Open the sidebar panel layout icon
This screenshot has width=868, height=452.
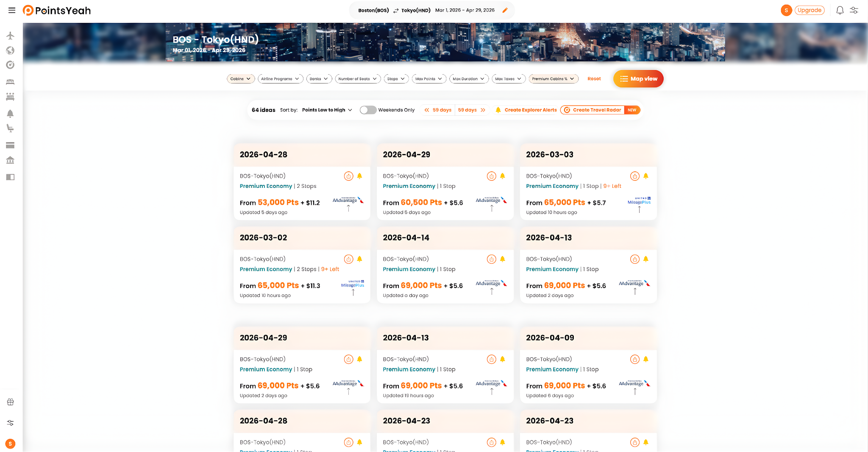click(11, 177)
